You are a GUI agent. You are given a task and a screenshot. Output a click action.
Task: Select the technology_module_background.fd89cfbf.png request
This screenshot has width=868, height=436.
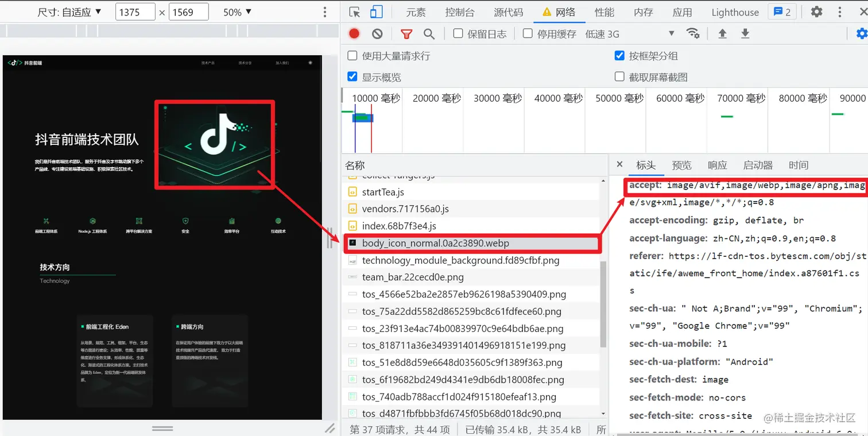[x=471, y=260]
